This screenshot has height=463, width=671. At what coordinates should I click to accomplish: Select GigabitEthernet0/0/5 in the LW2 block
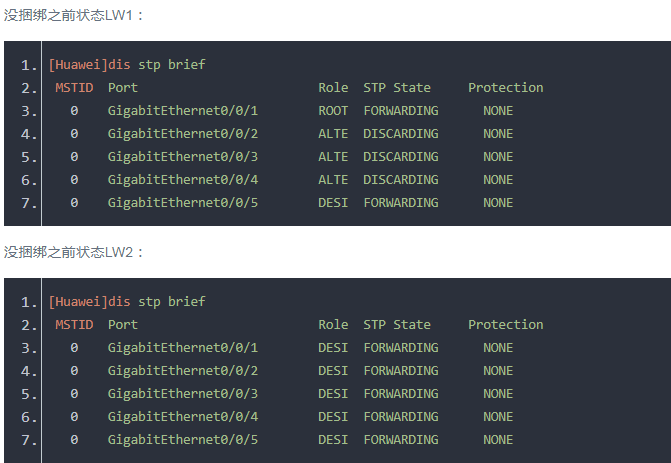pos(183,440)
